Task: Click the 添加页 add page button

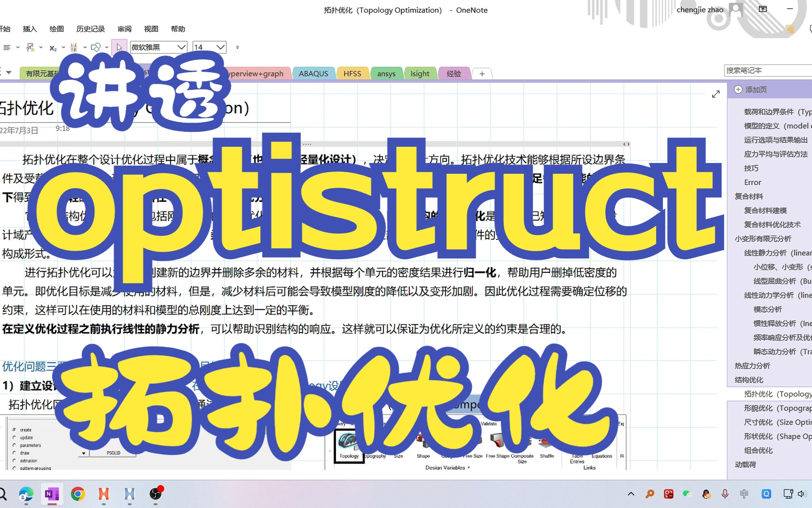Action: pos(751,90)
